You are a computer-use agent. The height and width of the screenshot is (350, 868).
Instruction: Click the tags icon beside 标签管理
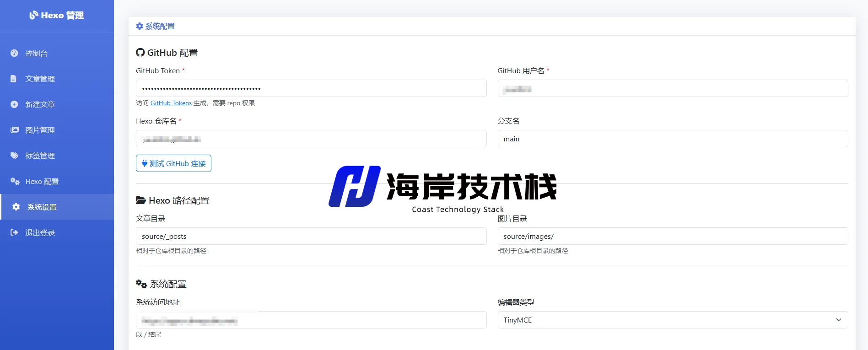[15, 156]
